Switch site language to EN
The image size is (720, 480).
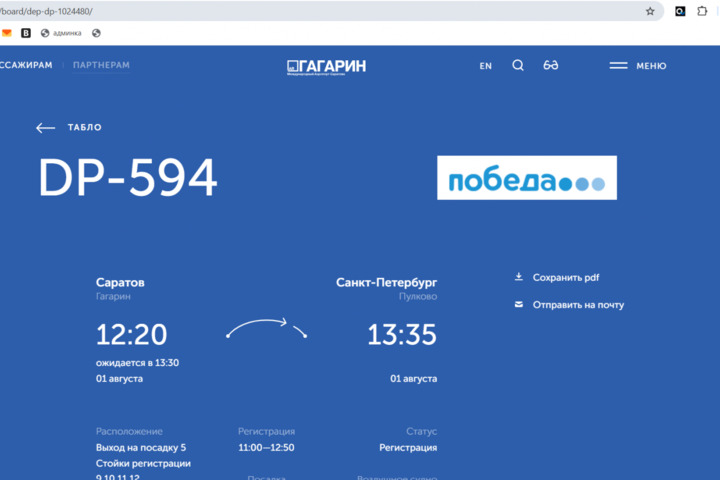point(485,66)
